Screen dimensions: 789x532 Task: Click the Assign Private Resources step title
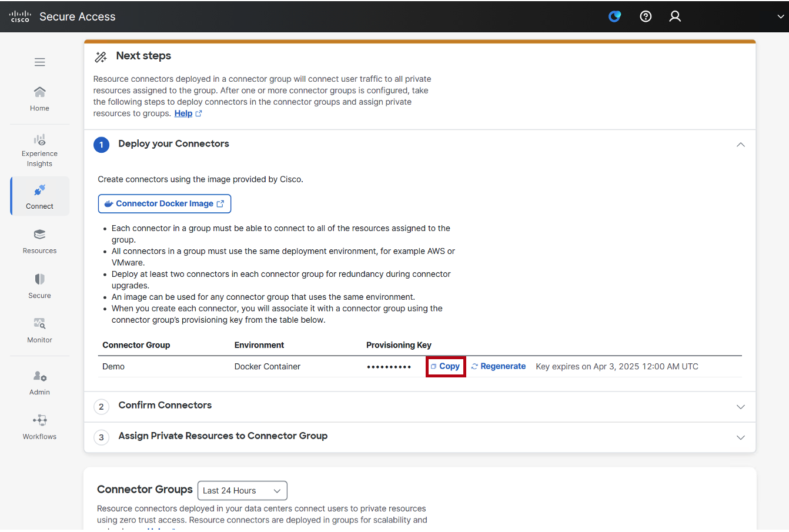pos(223,436)
